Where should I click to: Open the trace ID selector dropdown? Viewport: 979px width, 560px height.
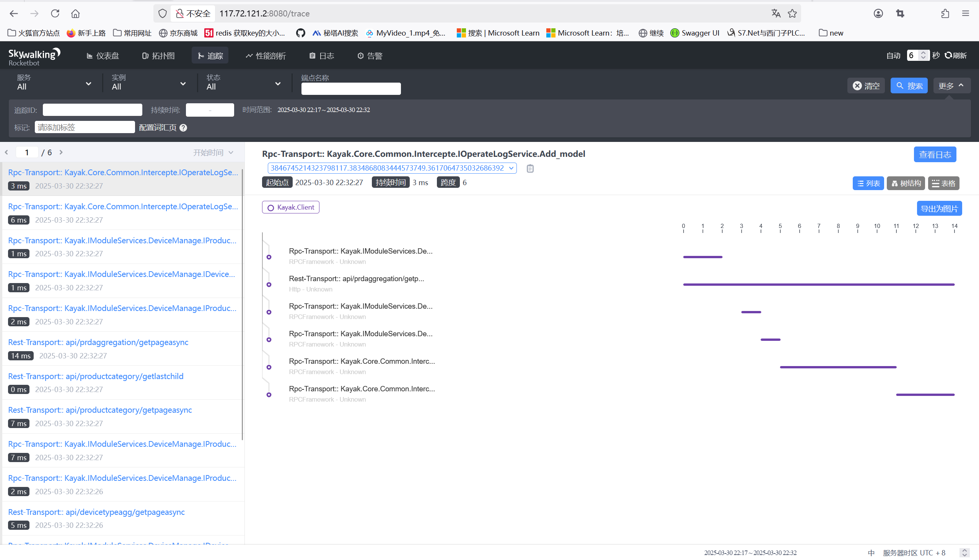(392, 168)
